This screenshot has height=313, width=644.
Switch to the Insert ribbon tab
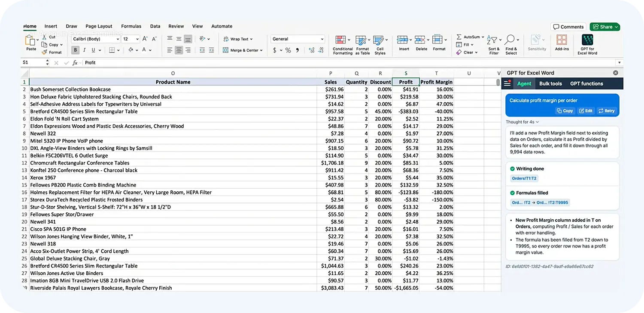pyautogui.click(x=51, y=26)
